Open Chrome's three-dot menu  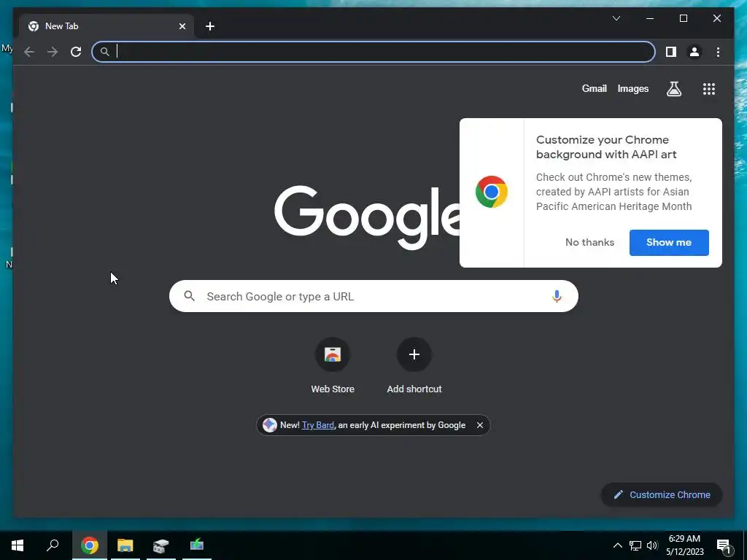click(718, 52)
